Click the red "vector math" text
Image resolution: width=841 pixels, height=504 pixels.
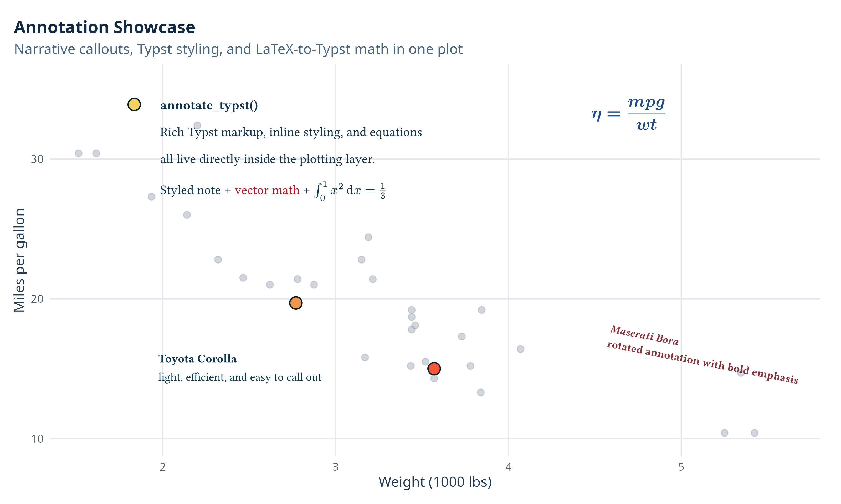(x=267, y=190)
